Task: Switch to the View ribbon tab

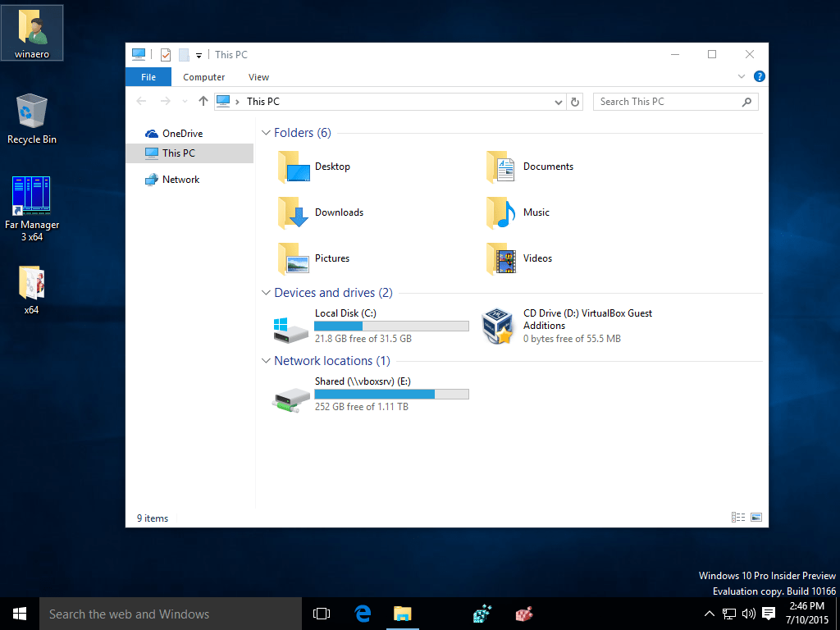Action: (x=258, y=76)
